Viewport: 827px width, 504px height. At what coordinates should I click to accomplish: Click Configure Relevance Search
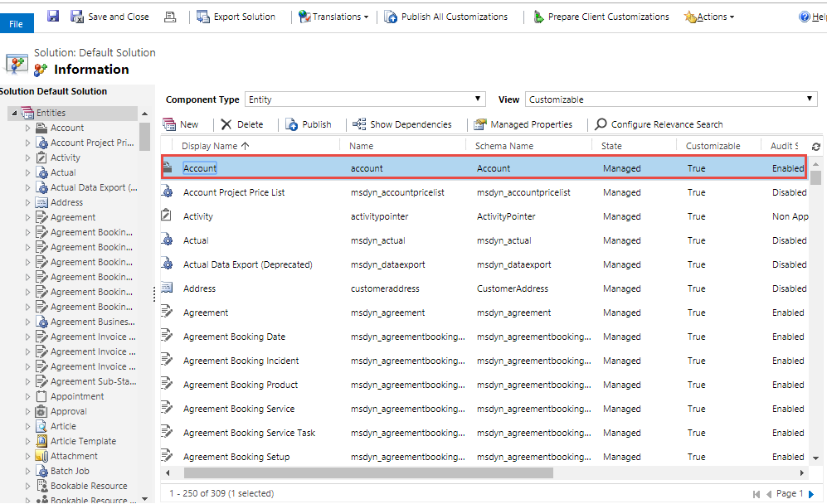click(659, 124)
